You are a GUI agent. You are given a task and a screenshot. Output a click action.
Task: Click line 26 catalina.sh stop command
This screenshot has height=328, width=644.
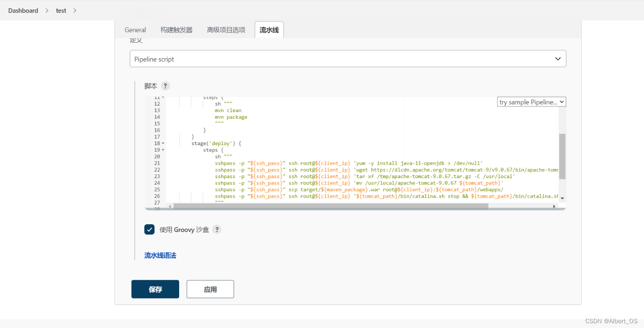pos(387,196)
